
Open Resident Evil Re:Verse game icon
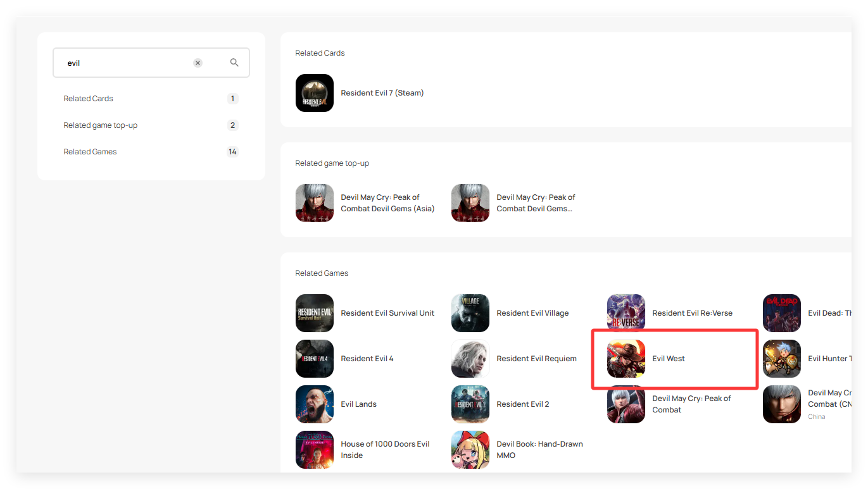(x=626, y=313)
